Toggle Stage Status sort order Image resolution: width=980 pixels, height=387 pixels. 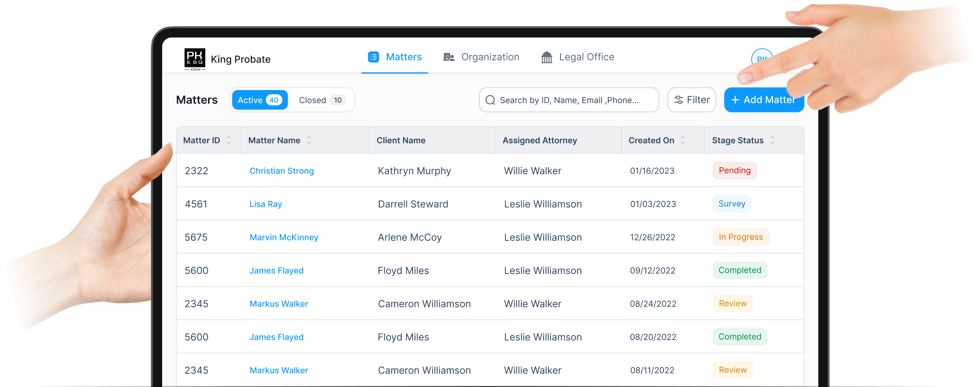772,140
